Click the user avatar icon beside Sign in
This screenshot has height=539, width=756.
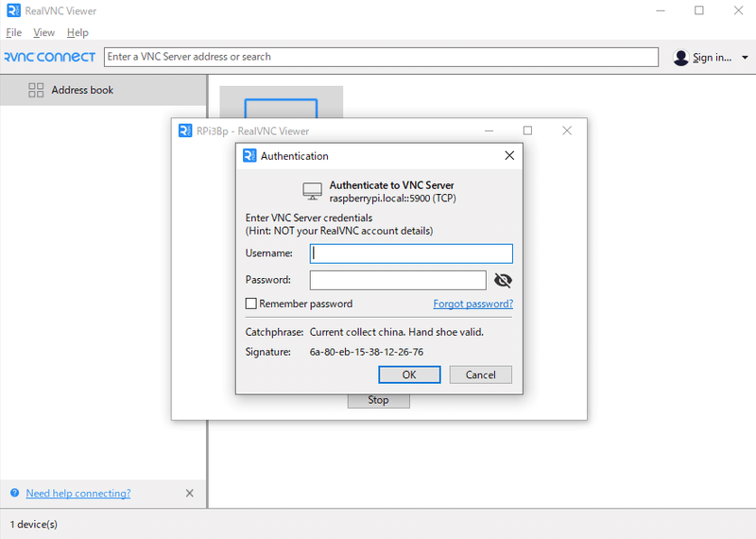coord(680,58)
